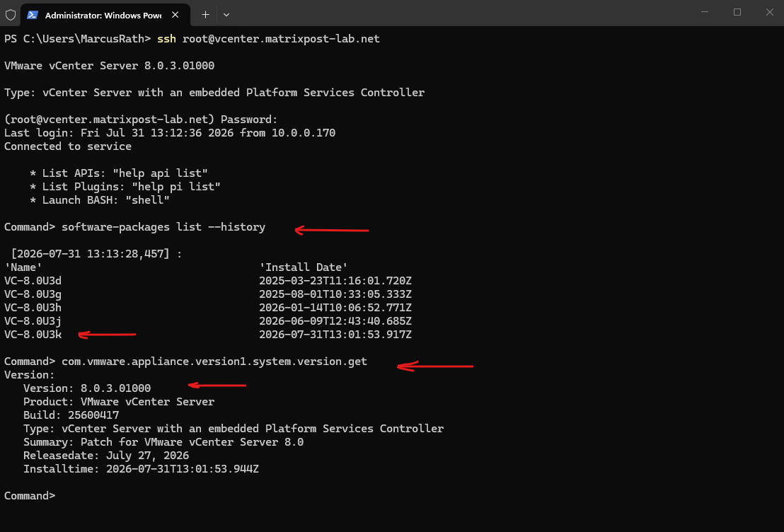The height and width of the screenshot is (532, 784).
Task: Click the 'Product: VMware vCenter Server' line
Action: [x=119, y=402]
